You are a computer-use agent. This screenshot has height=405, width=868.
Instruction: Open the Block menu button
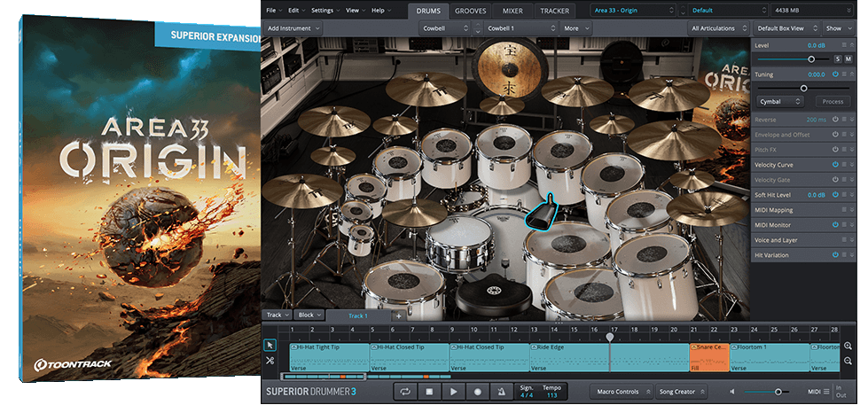tap(309, 315)
